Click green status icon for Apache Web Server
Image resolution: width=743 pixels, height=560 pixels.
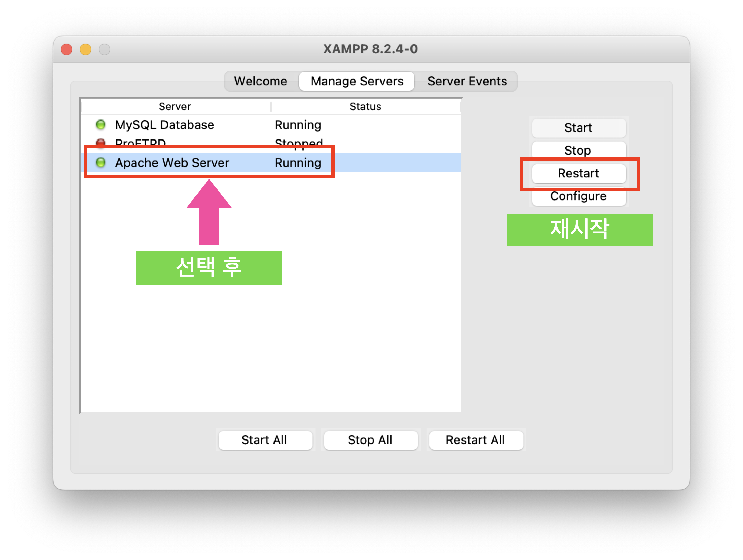pyautogui.click(x=100, y=163)
